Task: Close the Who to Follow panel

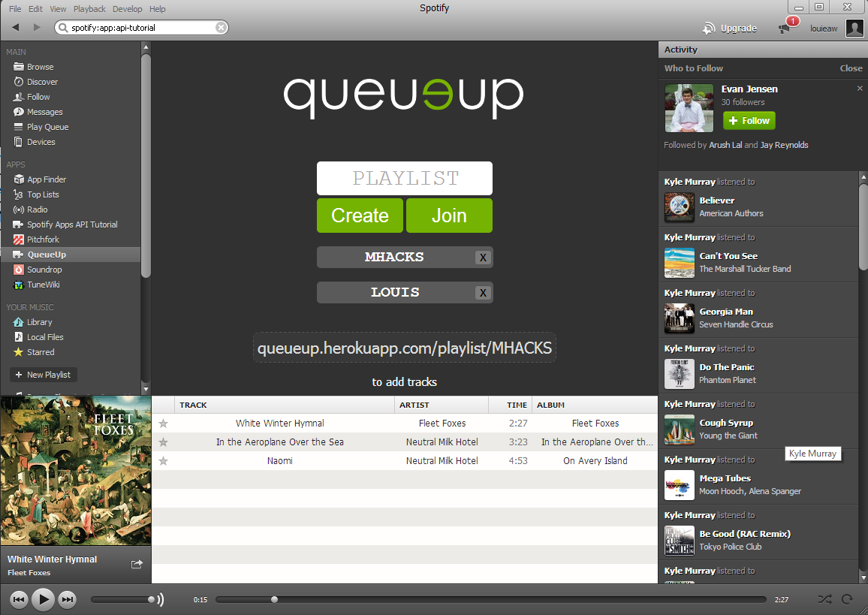Action: [x=851, y=68]
